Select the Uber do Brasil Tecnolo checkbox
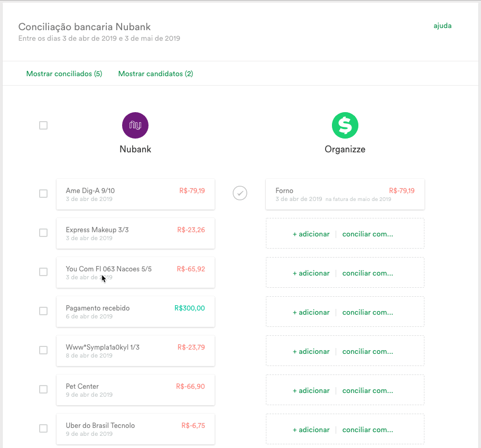Viewport: 481px width, 448px height. click(x=43, y=428)
